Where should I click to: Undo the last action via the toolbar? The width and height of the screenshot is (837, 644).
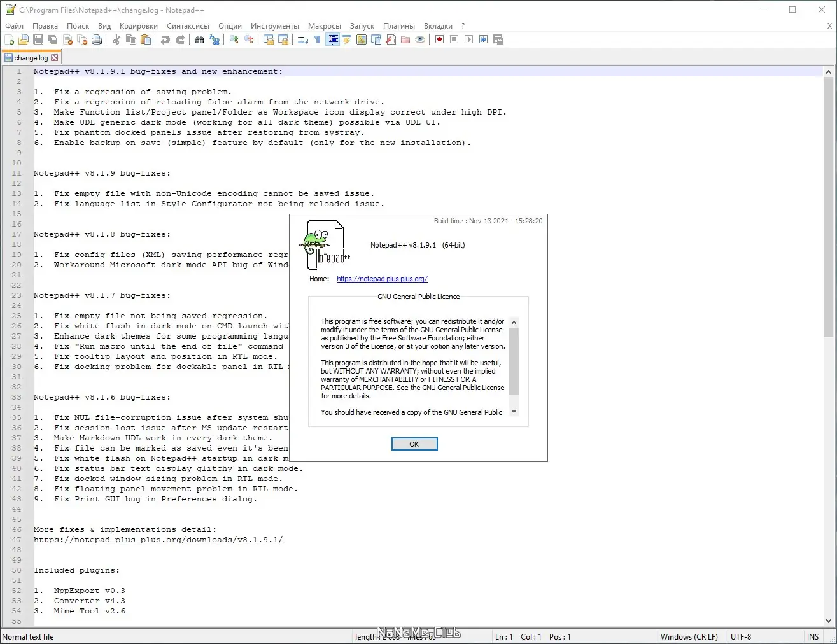pyautogui.click(x=165, y=39)
